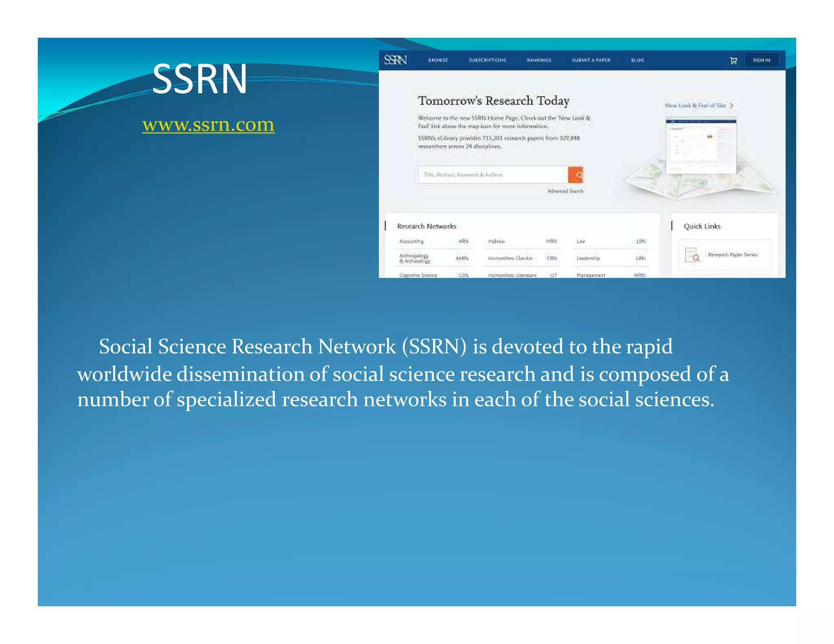Open Humanities Classics CRN network
834x644 pixels.
[522, 258]
